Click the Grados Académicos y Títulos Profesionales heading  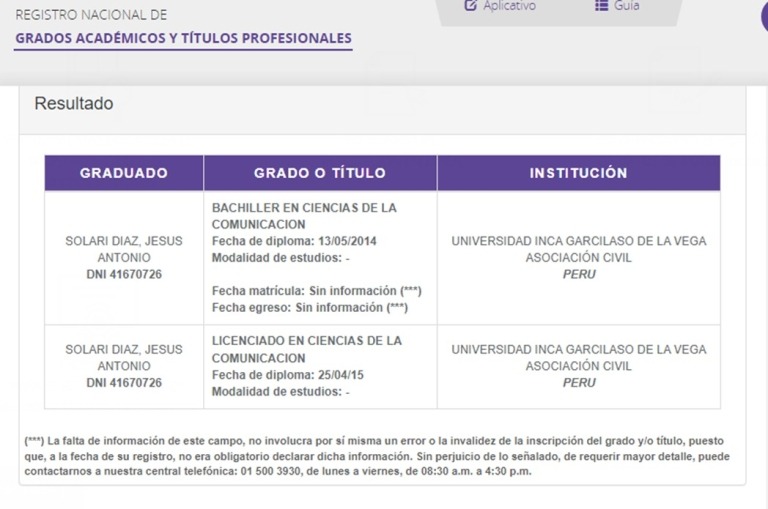pyautogui.click(x=183, y=38)
